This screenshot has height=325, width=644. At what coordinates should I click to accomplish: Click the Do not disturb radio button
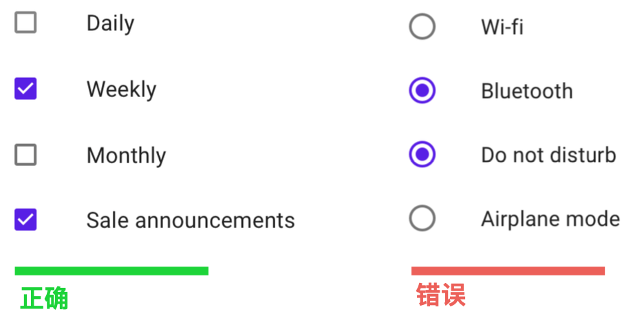coord(422,154)
